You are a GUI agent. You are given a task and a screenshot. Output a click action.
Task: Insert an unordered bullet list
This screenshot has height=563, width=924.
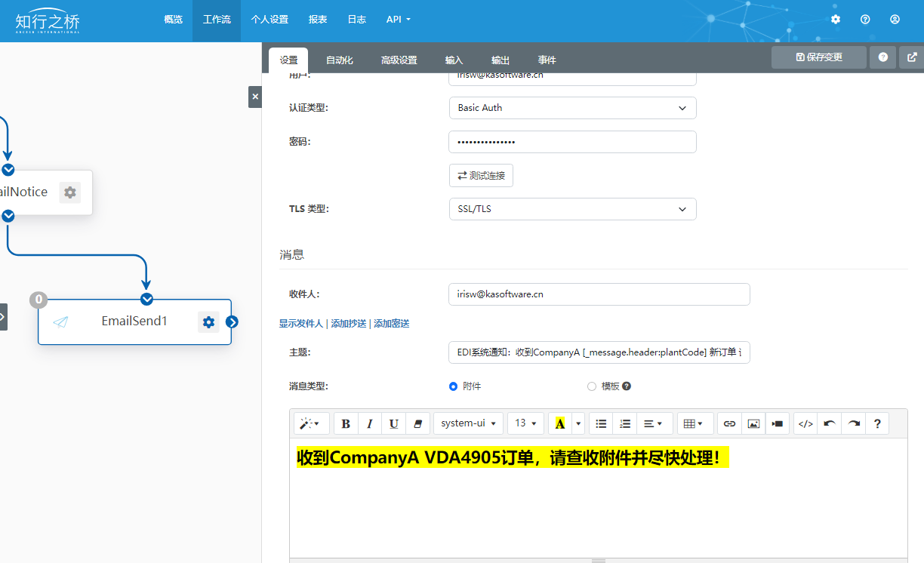click(601, 424)
